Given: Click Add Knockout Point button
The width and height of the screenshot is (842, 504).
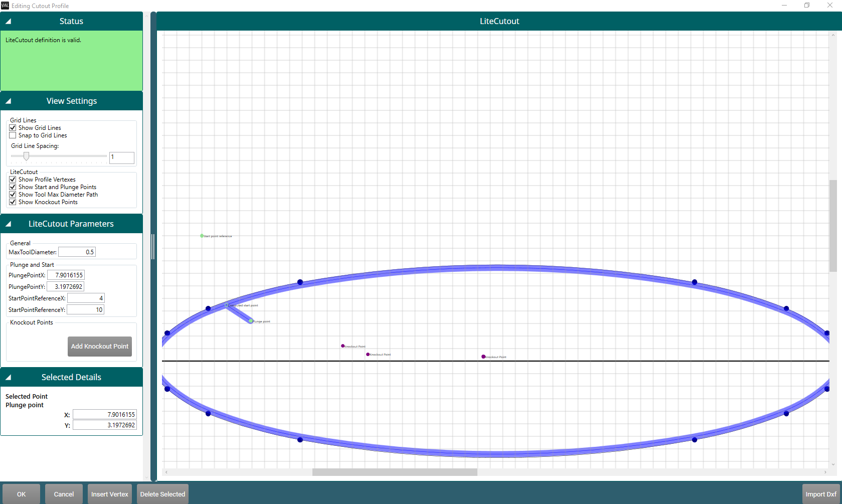Looking at the screenshot, I should 100,347.
